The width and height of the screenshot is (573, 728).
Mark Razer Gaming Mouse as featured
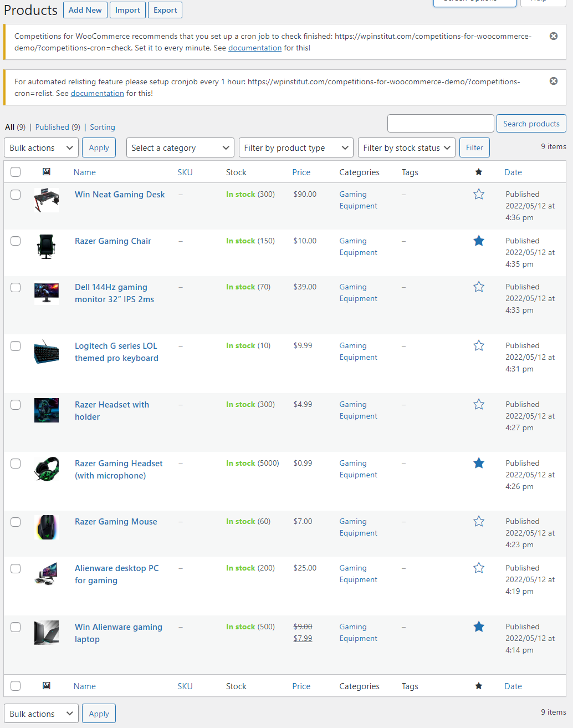coord(478,521)
